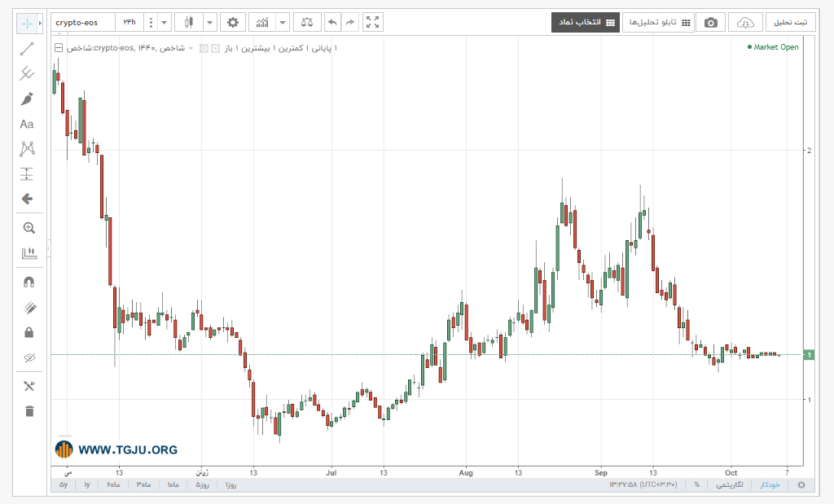
Task: Click the back arrow in left toolbar
Action: point(27,199)
